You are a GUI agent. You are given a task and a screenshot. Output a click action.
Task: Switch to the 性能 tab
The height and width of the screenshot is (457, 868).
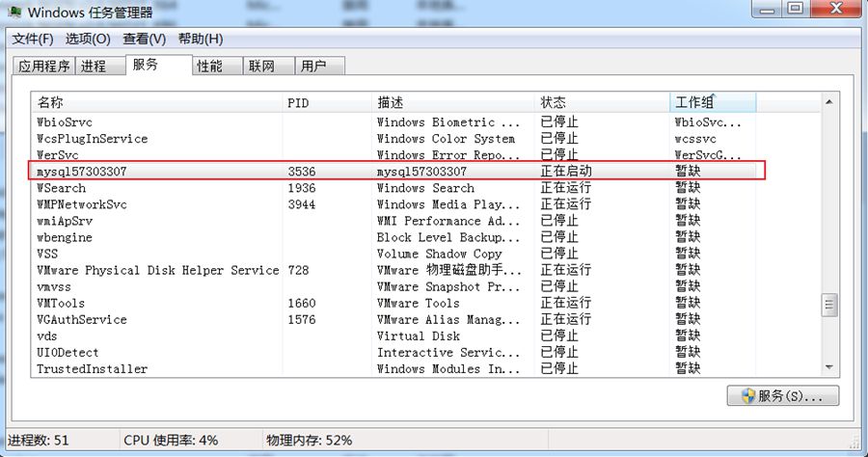click(x=209, y=67)
